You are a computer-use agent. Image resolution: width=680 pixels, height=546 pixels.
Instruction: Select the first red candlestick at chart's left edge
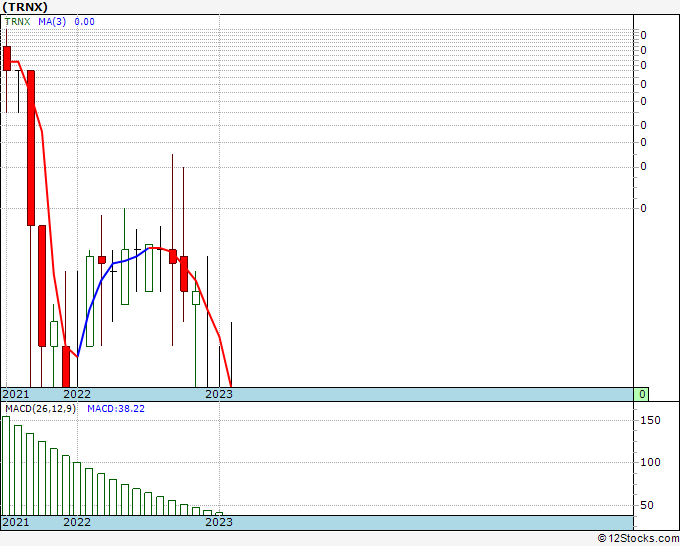7,57
